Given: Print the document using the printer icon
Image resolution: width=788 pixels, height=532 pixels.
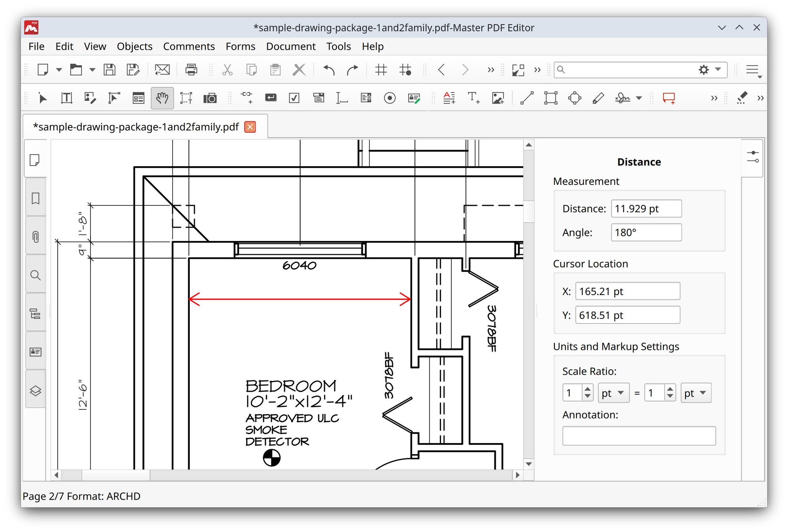Looking at the screenshot, I should [x=191, y=70].
